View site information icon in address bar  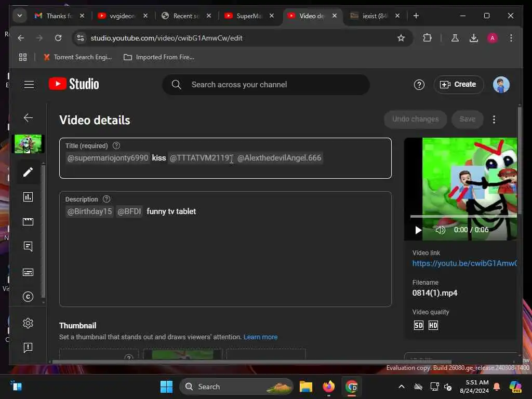pyautogui.click(x=81, y=38)
